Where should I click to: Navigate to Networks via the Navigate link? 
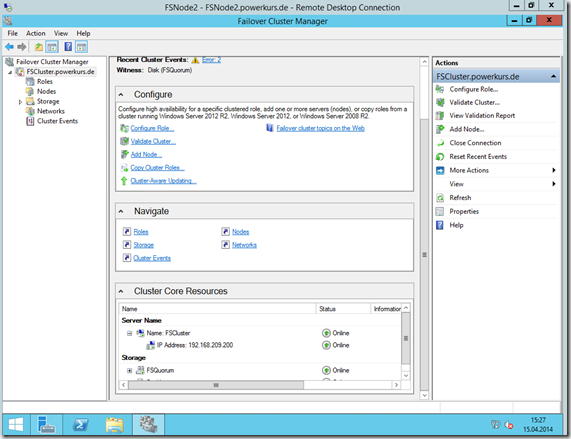[244, 245]
